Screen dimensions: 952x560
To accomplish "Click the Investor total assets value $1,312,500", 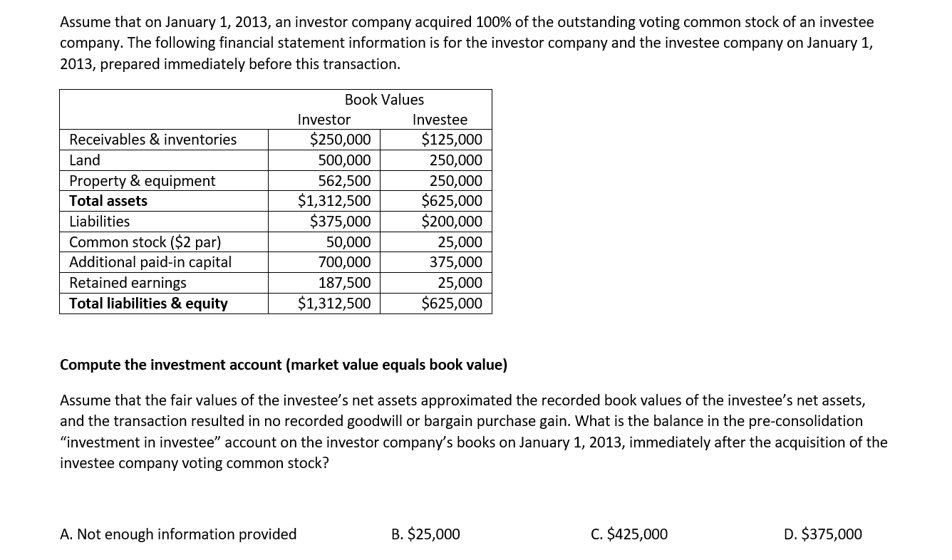I will (x=334, y=201).
